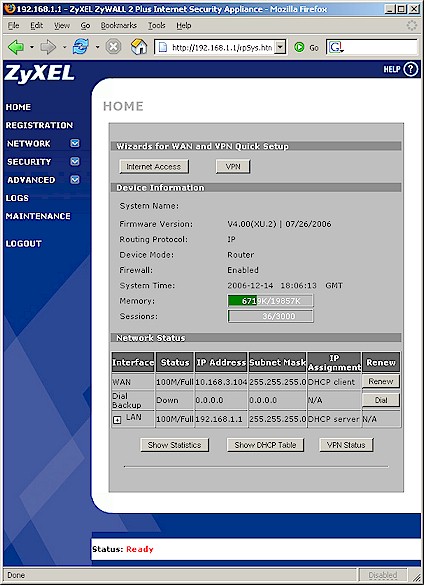Start the VPN wizard button
Screen dimensions: 425x586
coord(233,167)
